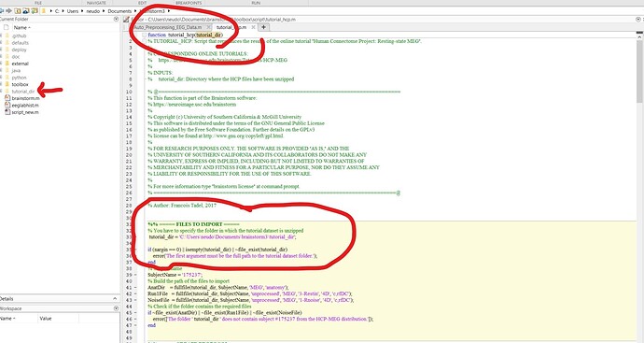Click the 'Copyright (c) University of Southern California' line

(x=225, y=117)
